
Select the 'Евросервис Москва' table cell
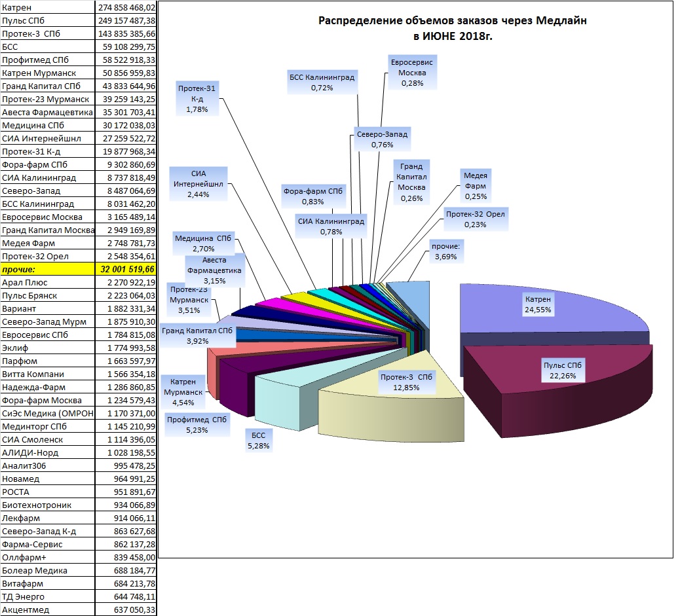48,217
